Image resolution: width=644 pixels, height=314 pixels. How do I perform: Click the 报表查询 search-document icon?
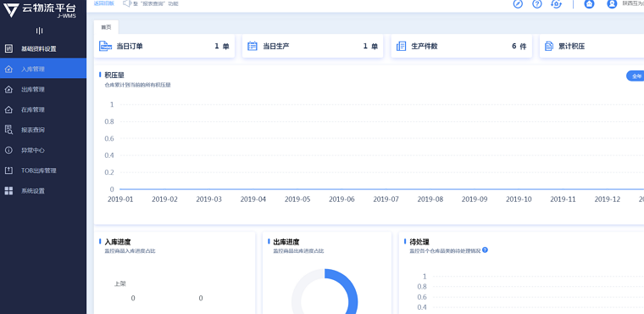[x=8, y=130]
